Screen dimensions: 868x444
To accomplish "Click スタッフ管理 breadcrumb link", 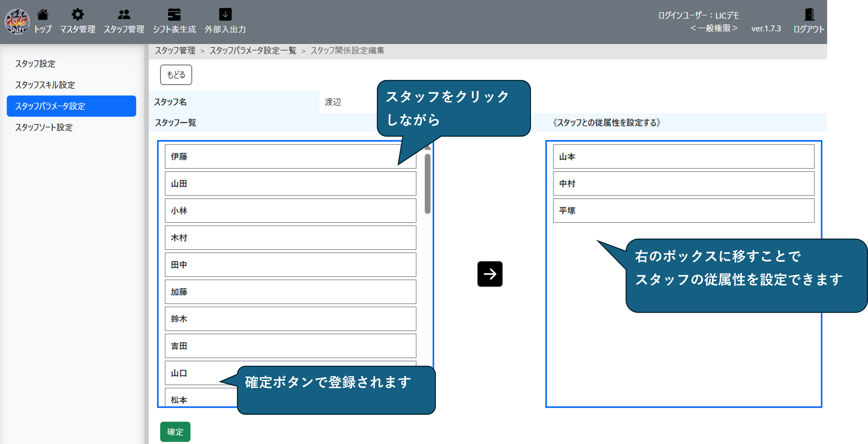I will pos(175,51).
